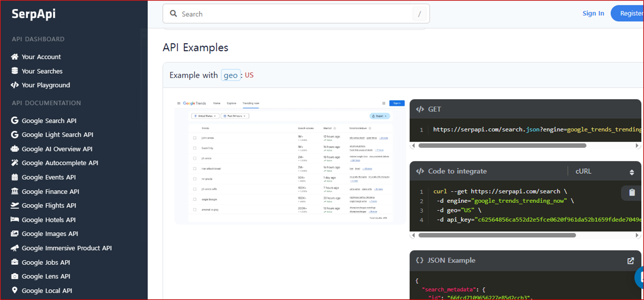Image resolution: width=644 pixels, height=300 pixels.
Task: Click the robot icon beside Google AI Overview API
Action: pos(14,149)
